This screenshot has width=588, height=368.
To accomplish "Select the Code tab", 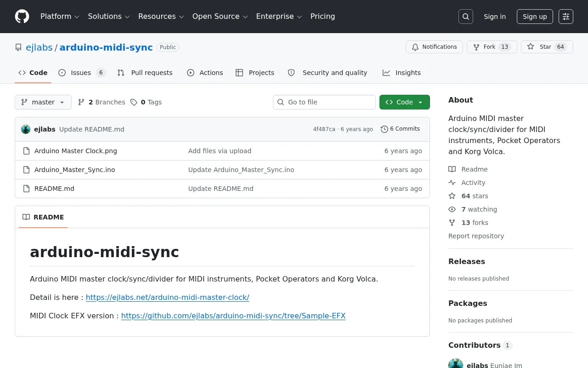I will pos(33,73).
